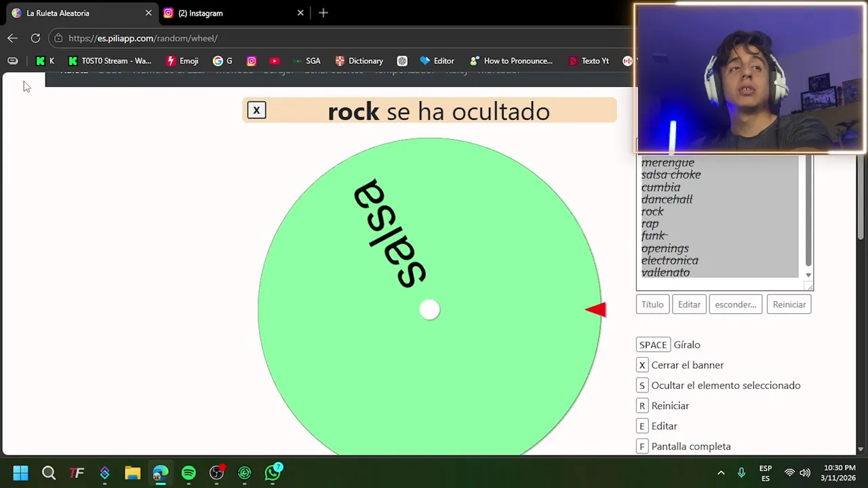The width and height of the screenshot is (868, 488).
Task: Select 'cumbia' in the items list
Action: point(660,187)
